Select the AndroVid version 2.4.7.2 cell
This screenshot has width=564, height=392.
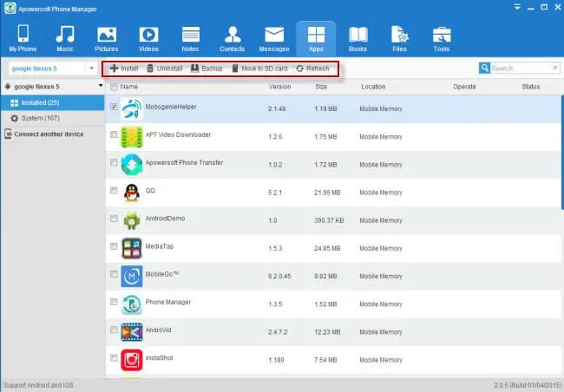coord(278,332)
